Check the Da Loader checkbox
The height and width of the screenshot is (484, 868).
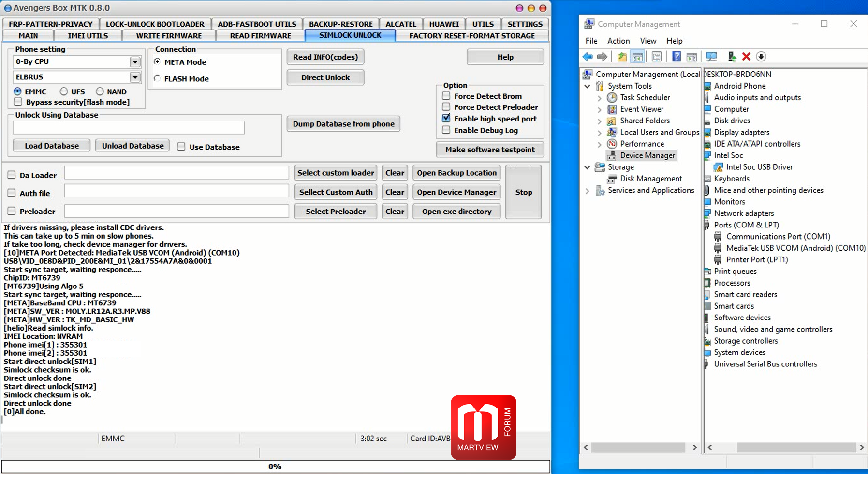click(12, 175)
